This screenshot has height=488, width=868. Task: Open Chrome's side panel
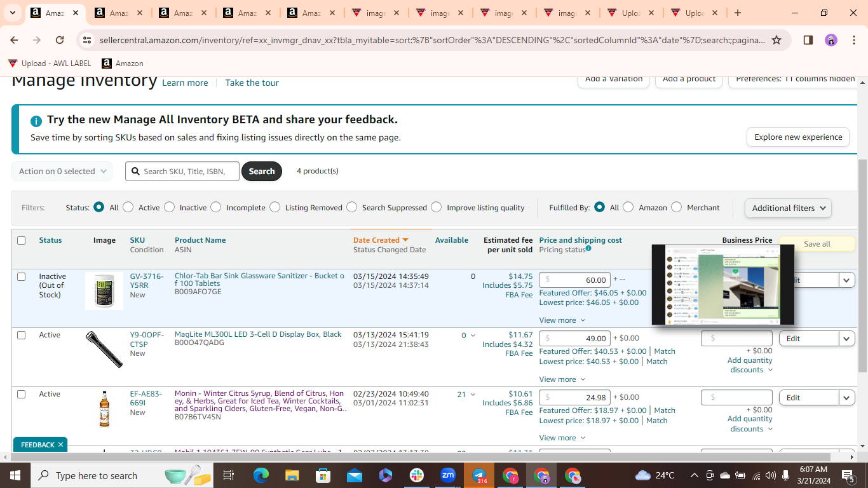pyautogui.click(x=808, y=40)
